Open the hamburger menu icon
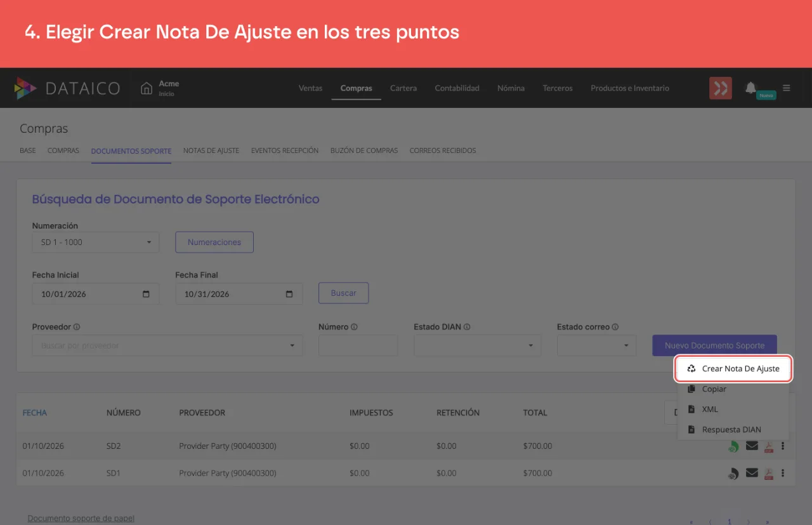The image size is (812, 525). (x=787, y=88)
